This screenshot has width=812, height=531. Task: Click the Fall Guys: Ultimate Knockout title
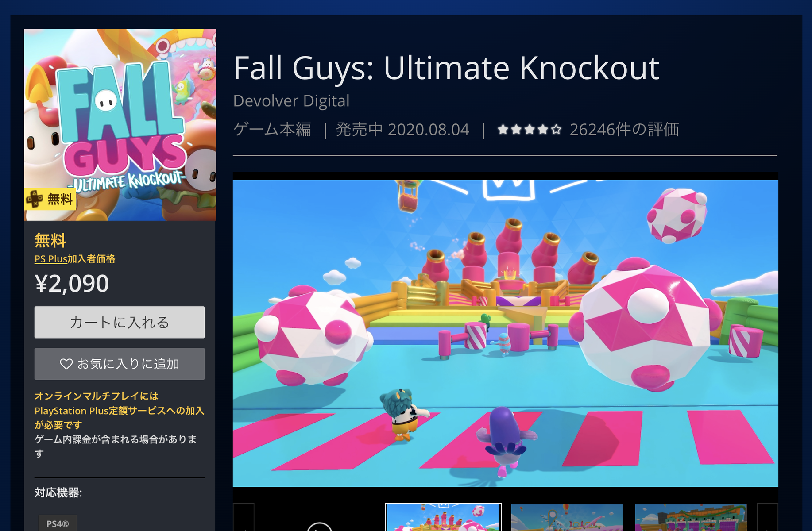(446, 68)
